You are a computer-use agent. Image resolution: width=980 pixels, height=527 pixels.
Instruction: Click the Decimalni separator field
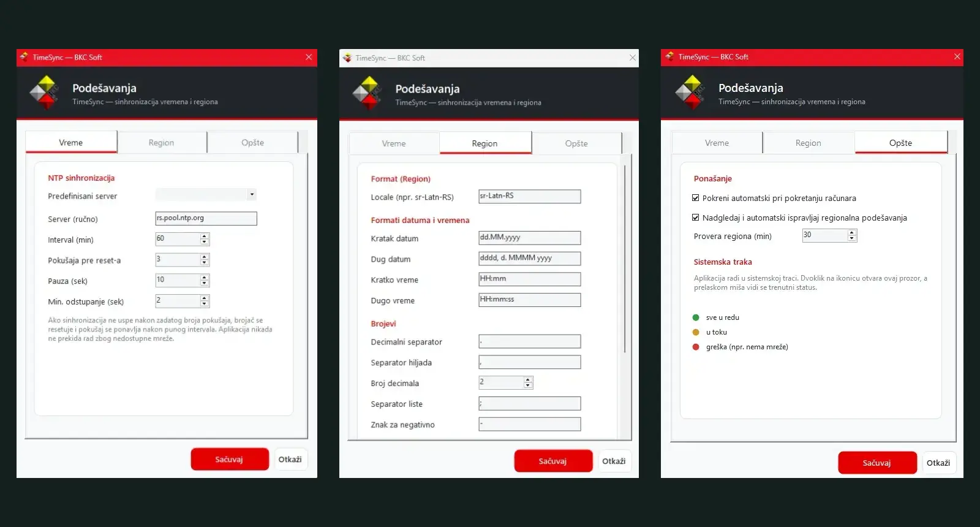(x=530, y=341)
